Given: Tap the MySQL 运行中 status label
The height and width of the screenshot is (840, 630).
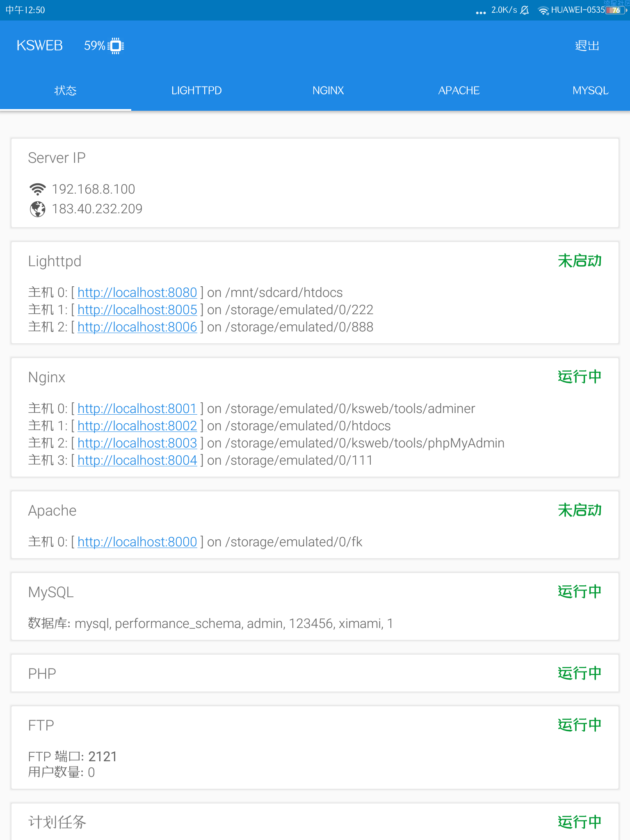Looking at the screenshot, I should coord(580,592).
